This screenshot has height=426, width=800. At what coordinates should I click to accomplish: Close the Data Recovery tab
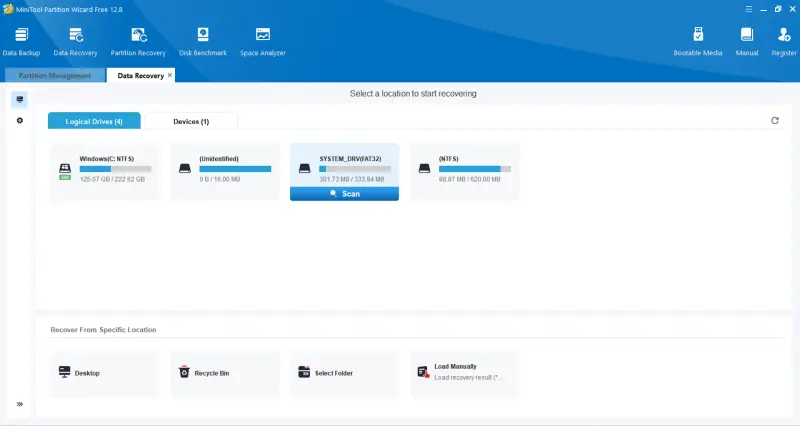(x=170, y=75)
